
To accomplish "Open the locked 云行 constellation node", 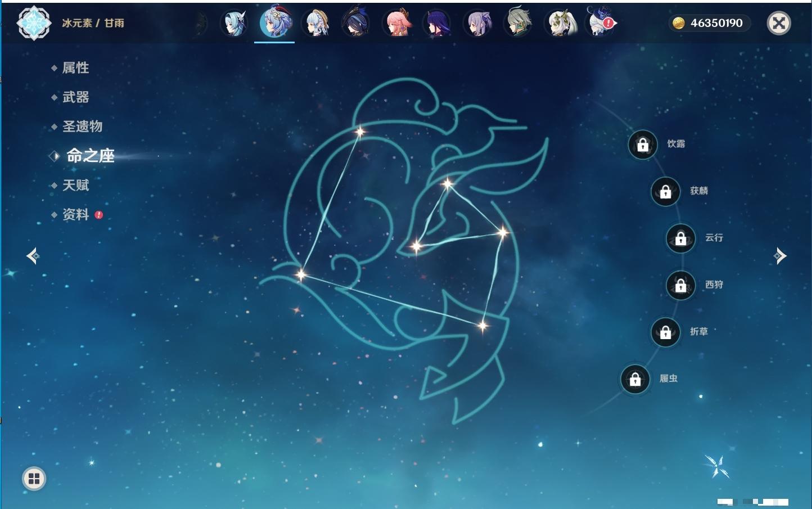I will (681, 238).
